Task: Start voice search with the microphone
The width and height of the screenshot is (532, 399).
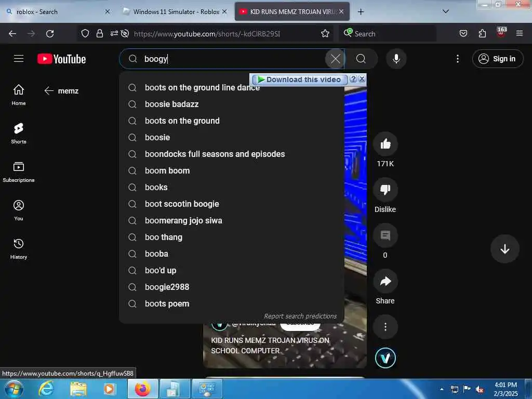Action: (x=396, y=59)
